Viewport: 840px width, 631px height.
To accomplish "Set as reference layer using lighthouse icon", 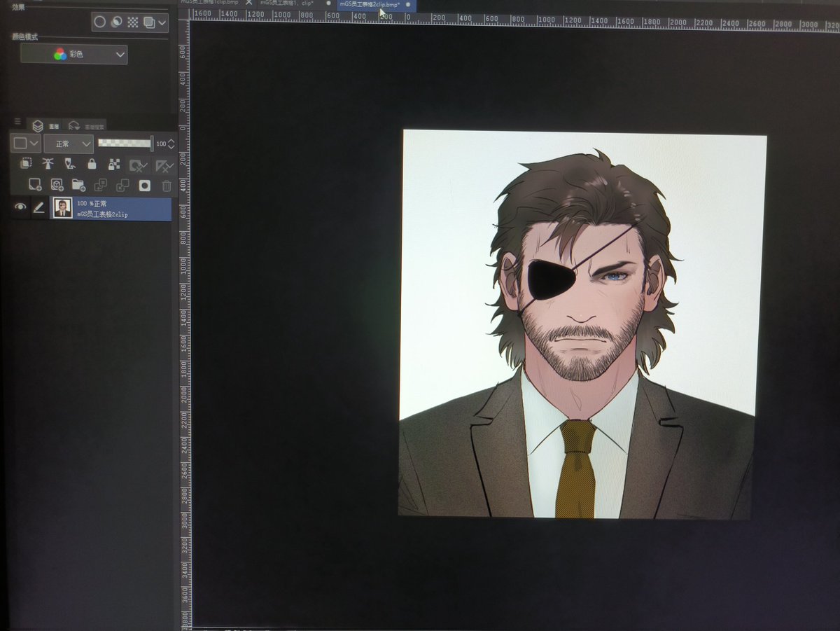I will tap(48, 165).
